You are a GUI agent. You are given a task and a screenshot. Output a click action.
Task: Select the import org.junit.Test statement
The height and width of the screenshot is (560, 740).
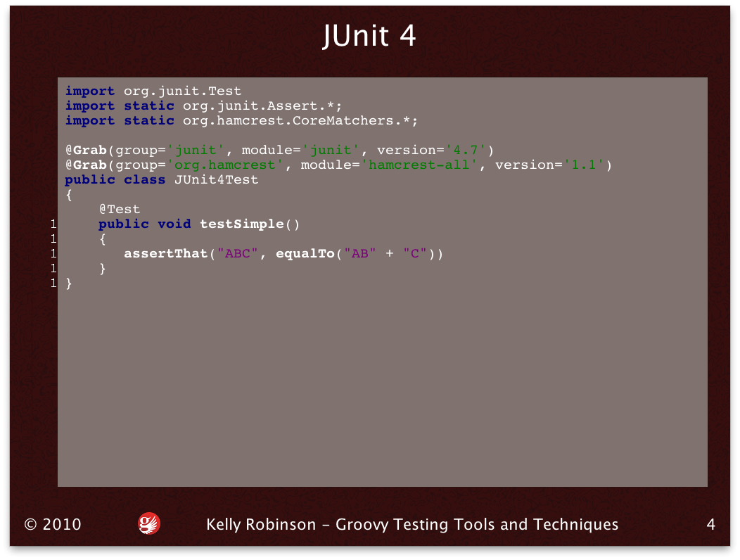coord(153,91)
